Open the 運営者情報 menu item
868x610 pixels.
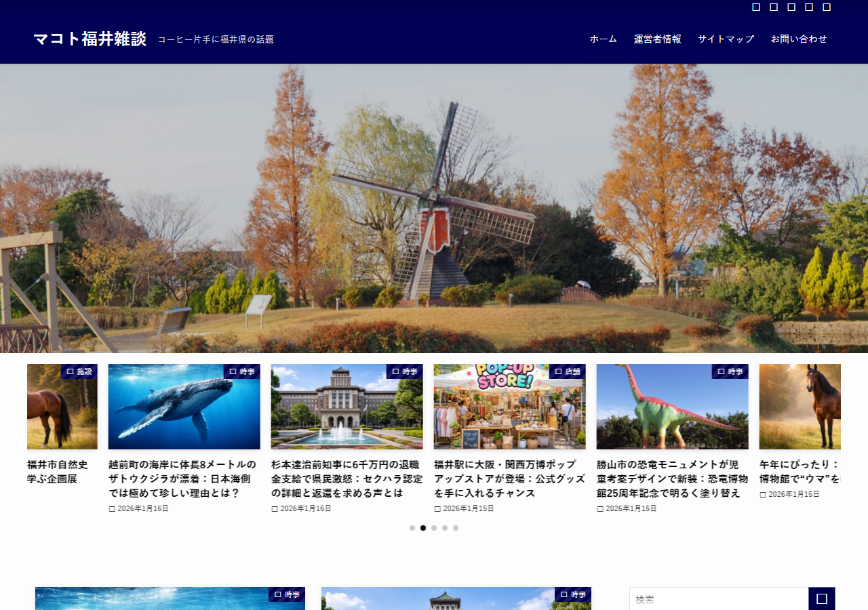click(658, 39)
